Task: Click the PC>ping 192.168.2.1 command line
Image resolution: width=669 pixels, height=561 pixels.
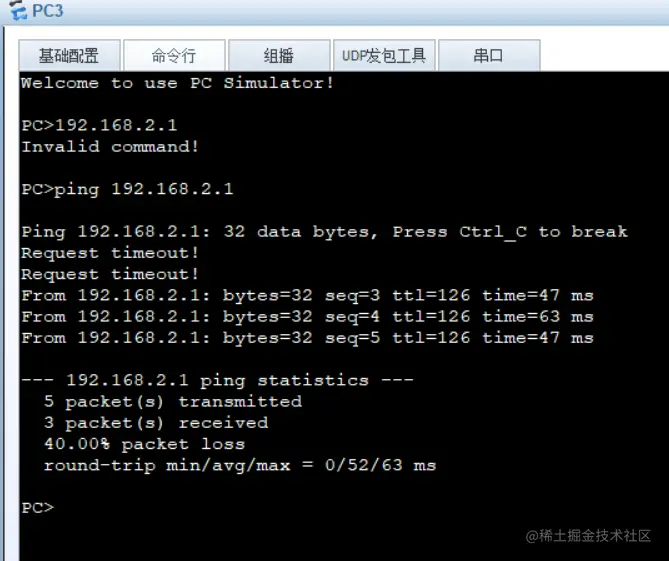Action: (127, 189)
